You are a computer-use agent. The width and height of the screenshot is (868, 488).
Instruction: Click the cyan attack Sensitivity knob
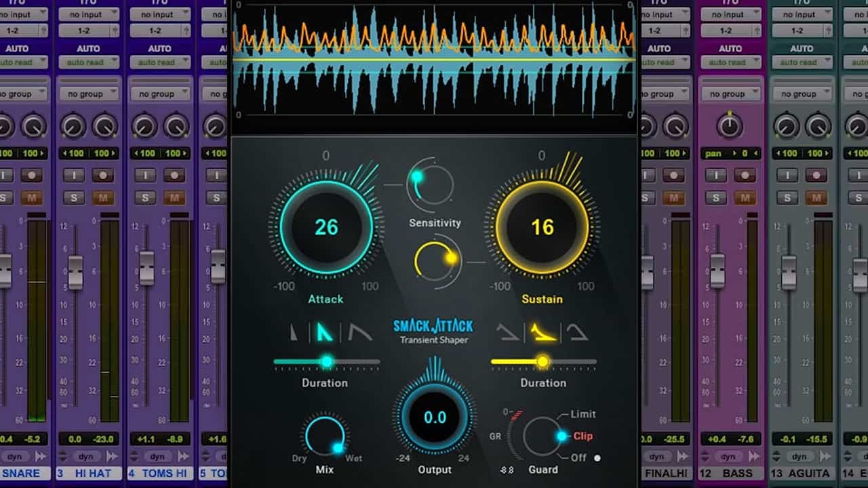click(431, 184)
